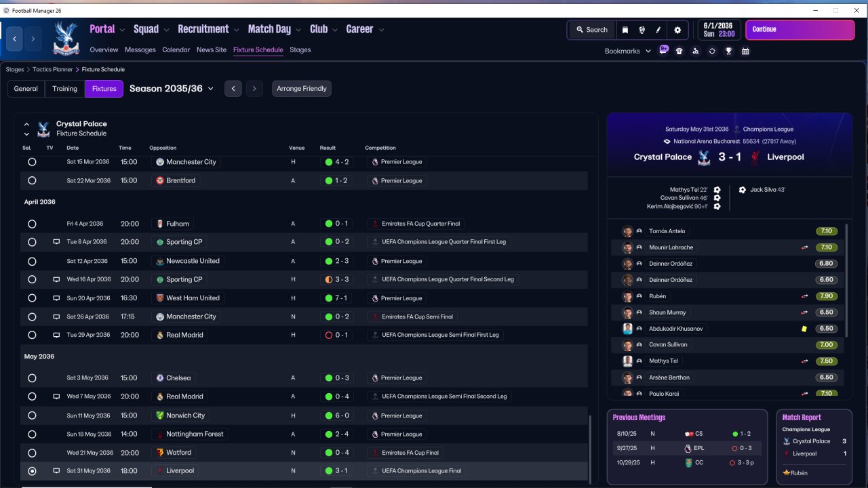Screen dimensions: 868x488
Task: Expand the Recruitment menu dropdown arrow
Action: 237,30
